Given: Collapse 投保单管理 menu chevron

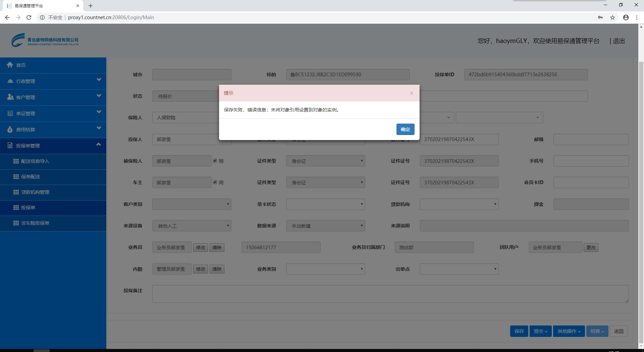Looking at the screenshot, I should coord(99,144).
